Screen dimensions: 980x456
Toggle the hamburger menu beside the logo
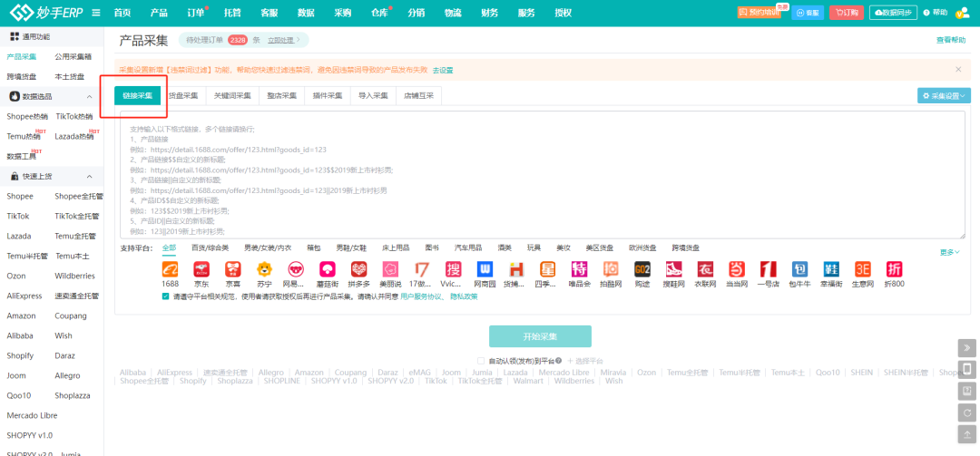96,13
